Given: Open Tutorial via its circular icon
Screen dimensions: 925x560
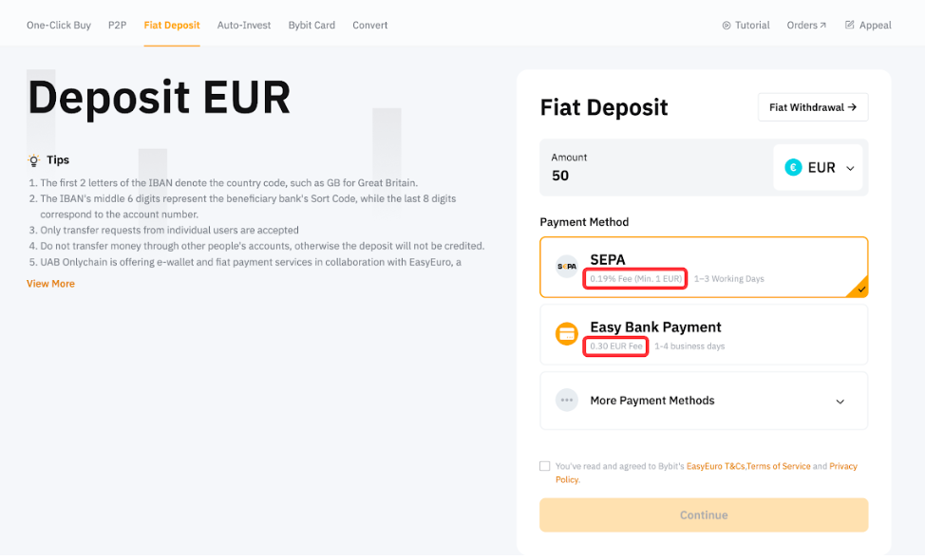Looking at the screenshot, I should point(727,25).
